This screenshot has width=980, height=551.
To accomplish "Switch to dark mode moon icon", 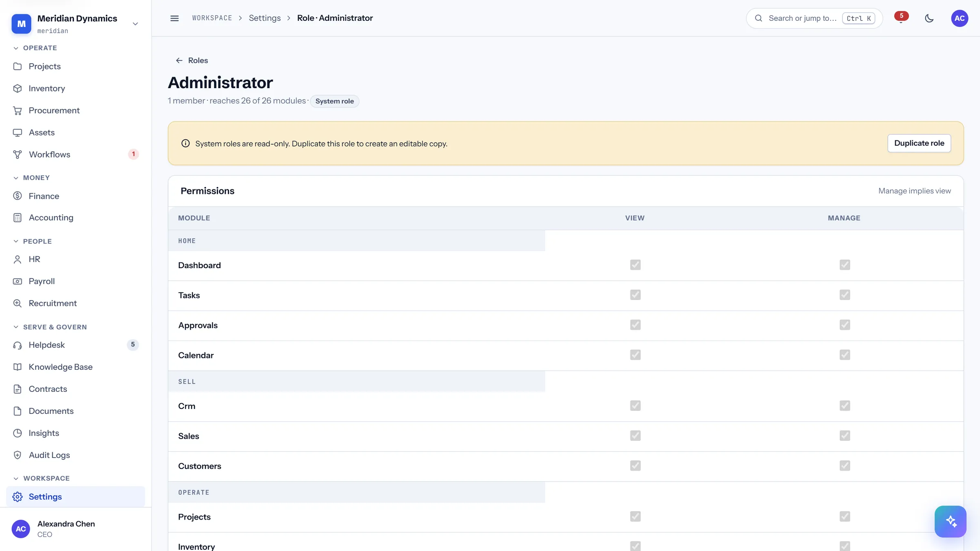I will (929, 18).
